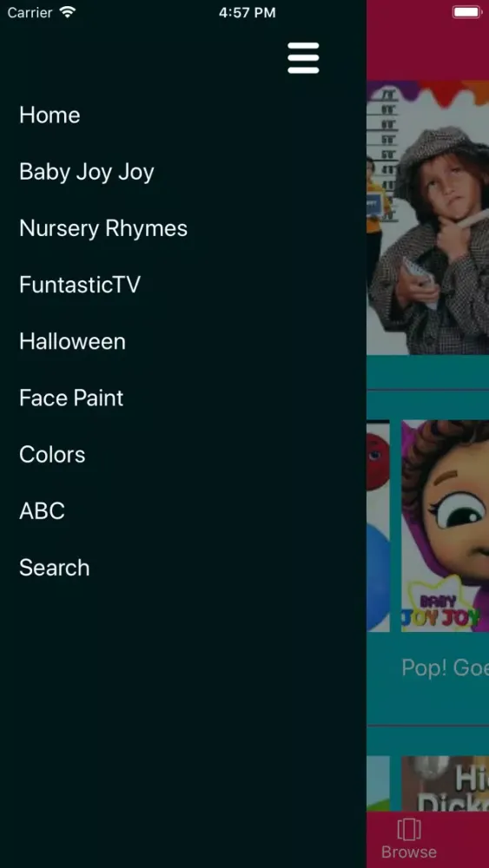
Task: Select the Browse tab label
Action: 409,852
